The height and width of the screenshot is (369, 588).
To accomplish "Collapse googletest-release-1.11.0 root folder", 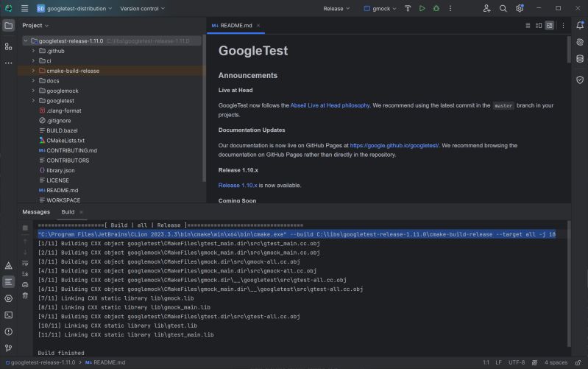I will (x=26, y=41).
